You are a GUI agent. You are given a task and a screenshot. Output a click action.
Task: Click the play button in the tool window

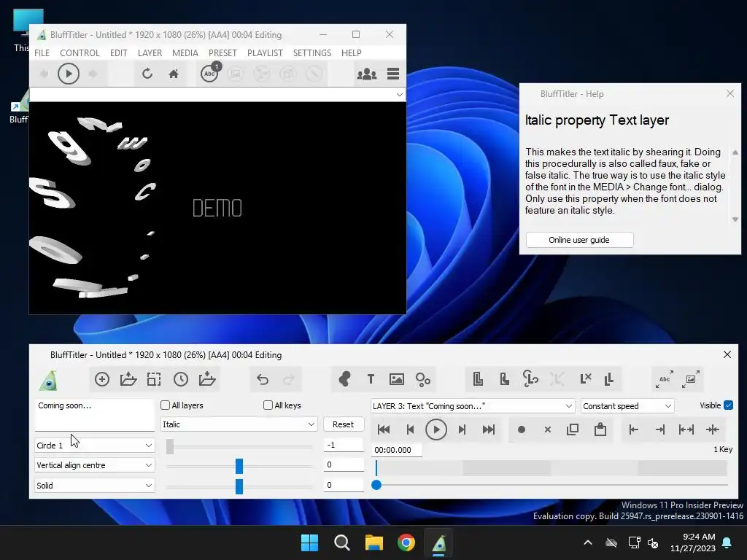436,429
